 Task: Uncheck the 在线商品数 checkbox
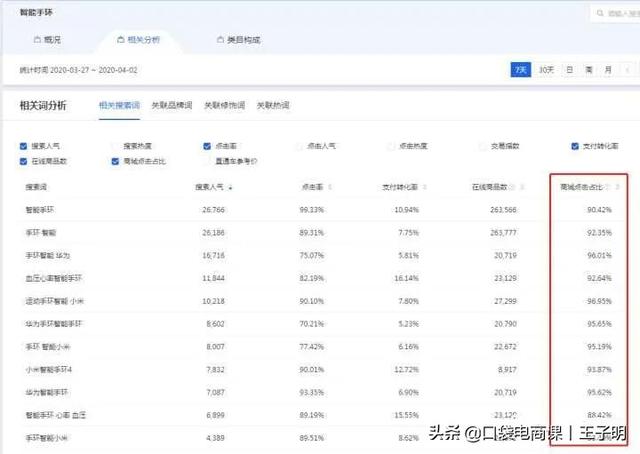(x=23, y=161)
